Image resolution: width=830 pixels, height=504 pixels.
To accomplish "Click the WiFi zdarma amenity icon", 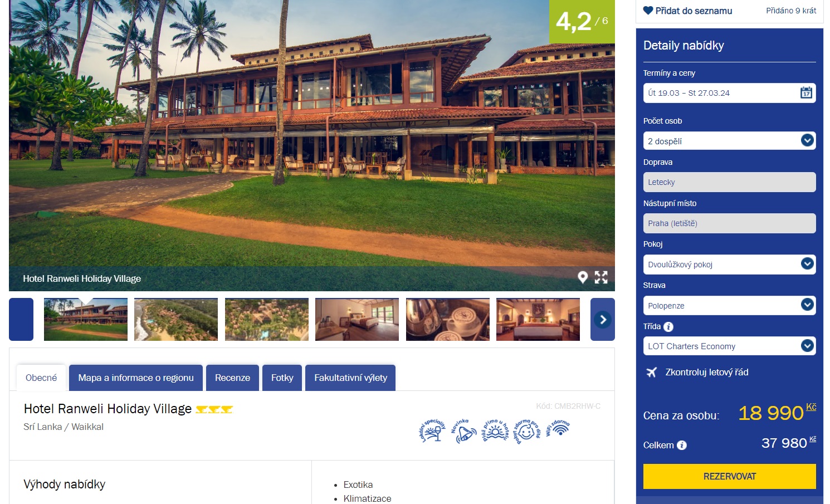I will pyautogui.click(x=558, y=428).
